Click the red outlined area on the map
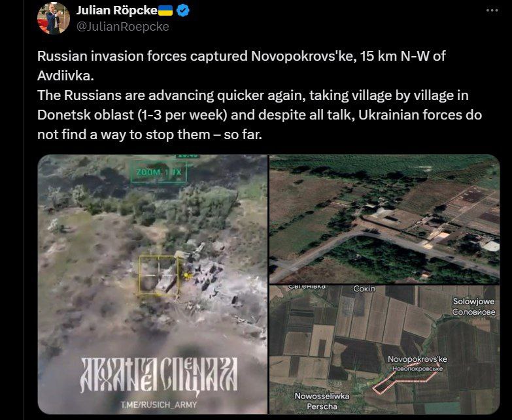Screen dimensions: 512x420 pyautogui.click(x=404, y=383)
